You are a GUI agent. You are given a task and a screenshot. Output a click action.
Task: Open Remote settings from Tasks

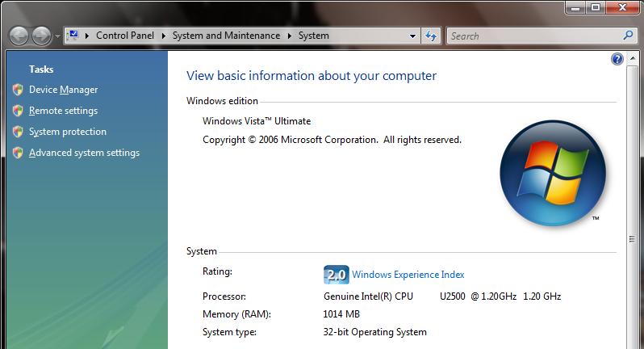pyautogui.click(x=63, y=111)
